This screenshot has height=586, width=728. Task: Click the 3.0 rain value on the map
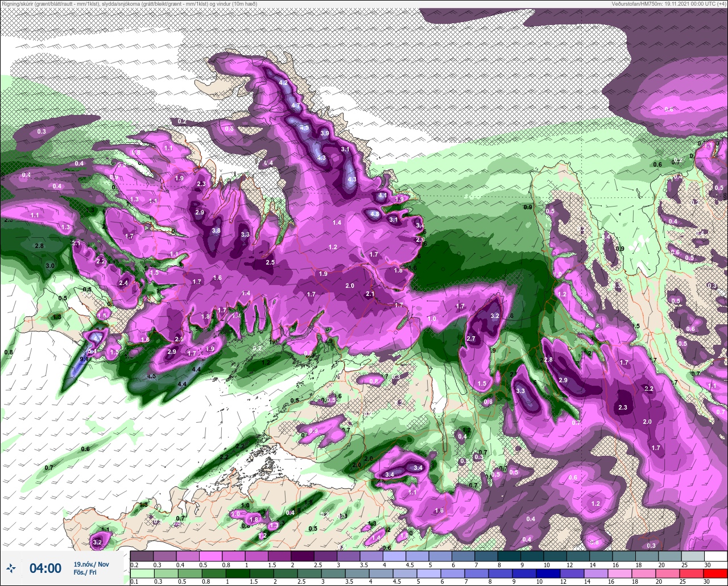pos(50,266)
